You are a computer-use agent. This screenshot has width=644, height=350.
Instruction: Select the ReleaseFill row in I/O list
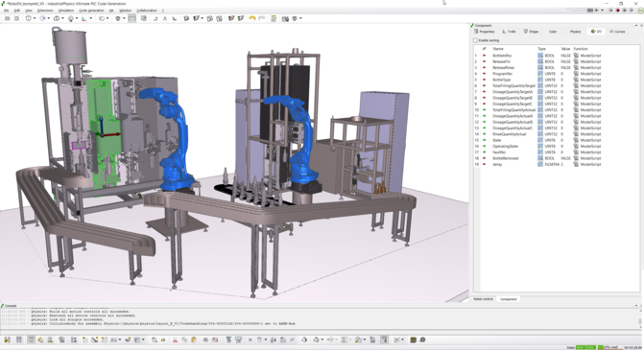coord(537,61)
